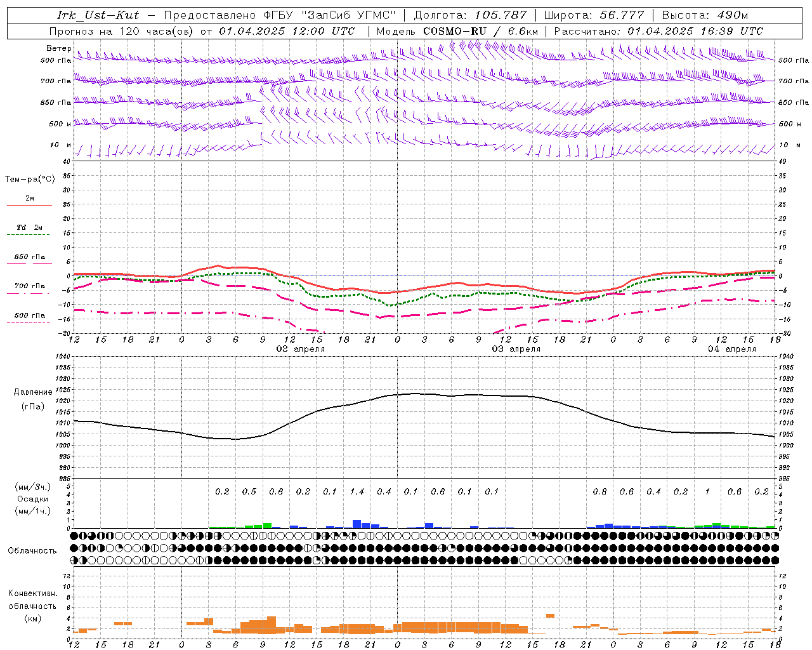Click the 0.5 precipitation value
This screenshot has height=650, width=812.
click(249, 492)
